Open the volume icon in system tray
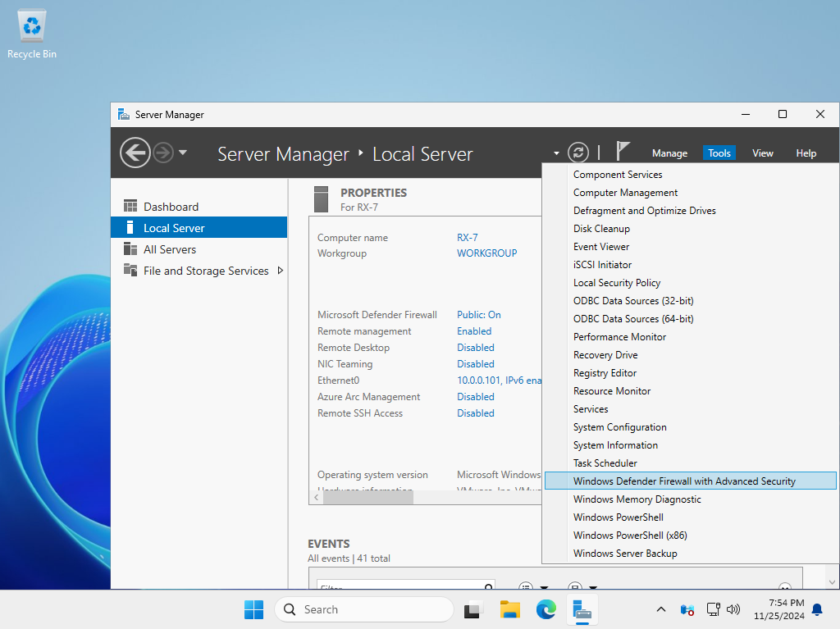Image resolution: width=840 pixels, height=629 pixels. pos(733,608)
